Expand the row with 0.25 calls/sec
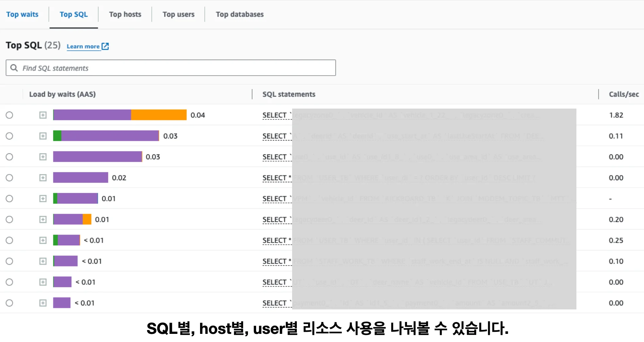Image resolution: width=644 pixels, height=342 pixels. (x=43, y=241)
